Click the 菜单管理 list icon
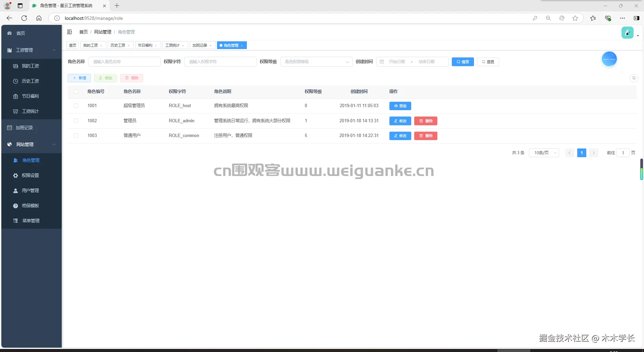 (x=15, y=221)
